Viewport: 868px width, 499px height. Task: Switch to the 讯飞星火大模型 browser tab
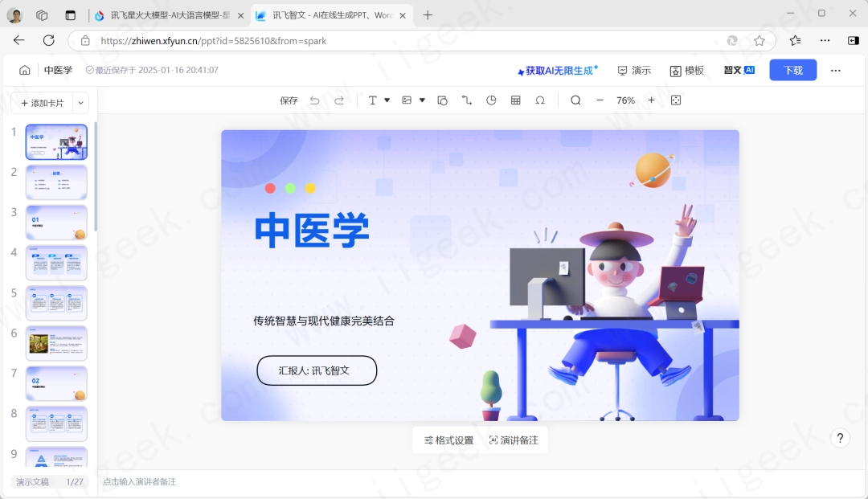point(161,14)
